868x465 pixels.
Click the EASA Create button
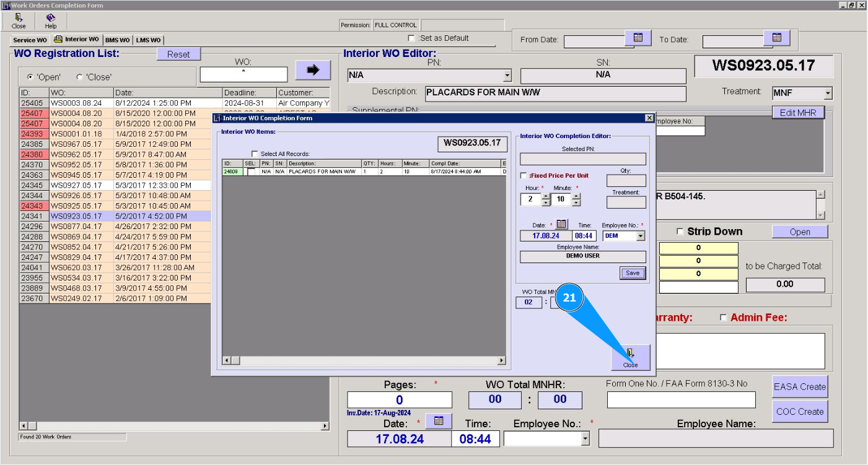pyautogui.click(x=800, y=386)
